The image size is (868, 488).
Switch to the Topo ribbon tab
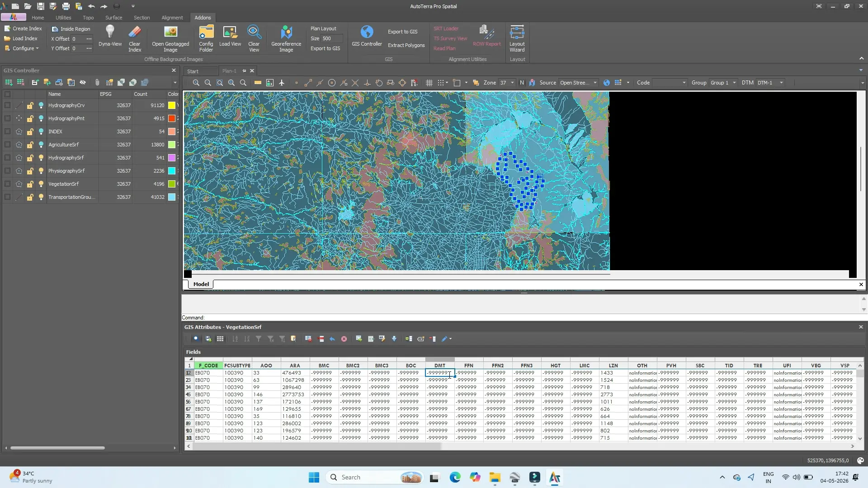click(x=88, y=18)
